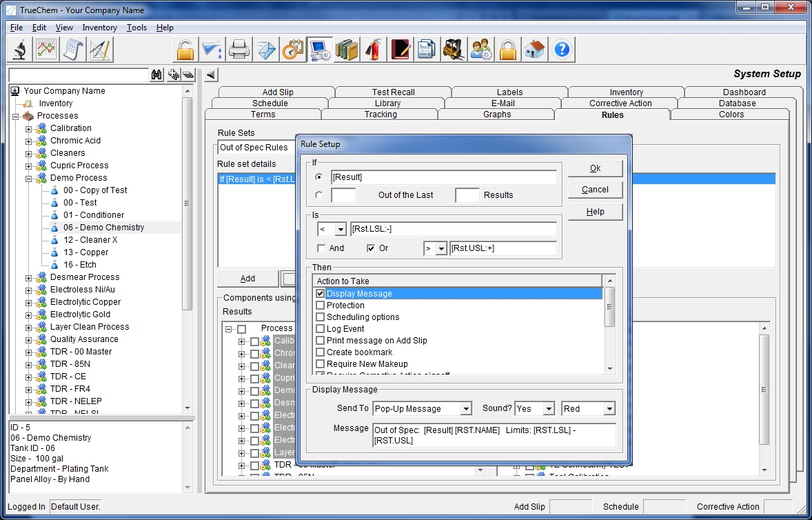
Task: Click the Ok button in Rule Setup
Action: (x=595, y=168)
